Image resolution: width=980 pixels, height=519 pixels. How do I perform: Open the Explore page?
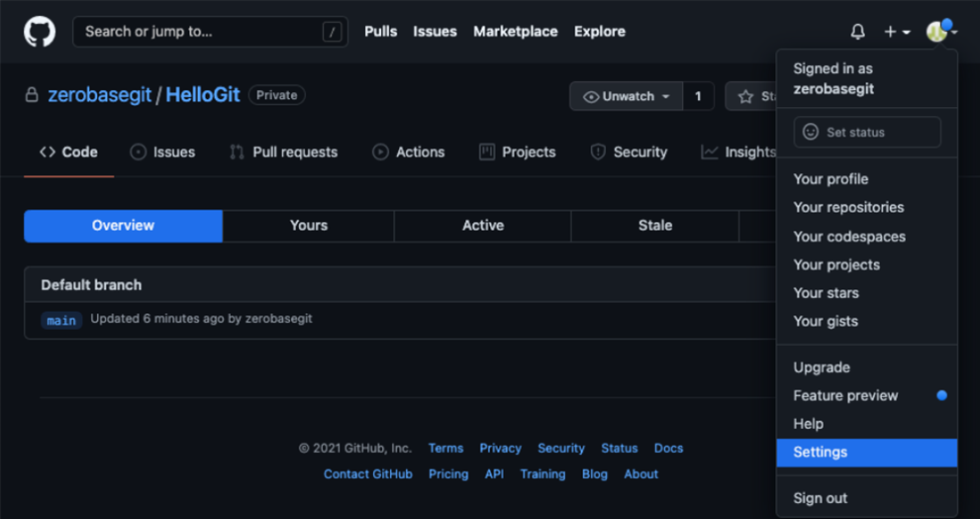tap(600, 32)
